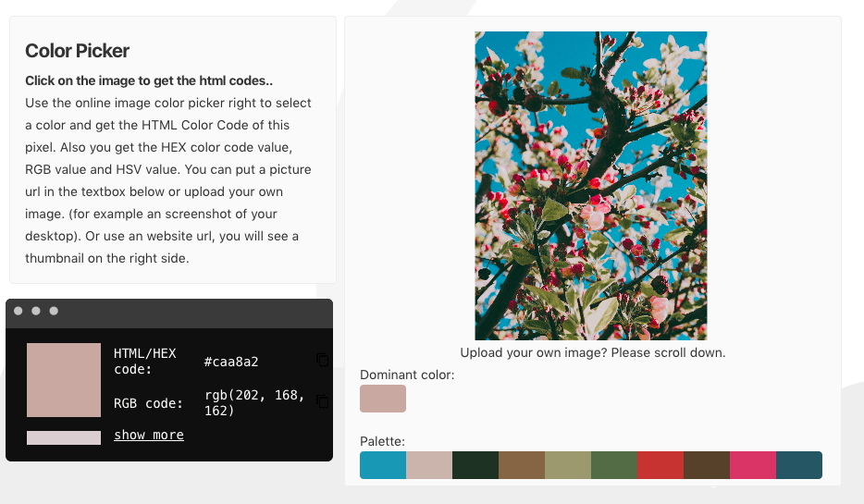The width and height of the screenshot is (864, 504).
Task: Click the rgb(202, 168, 162) value text
Action: click(x=254, y=402)
